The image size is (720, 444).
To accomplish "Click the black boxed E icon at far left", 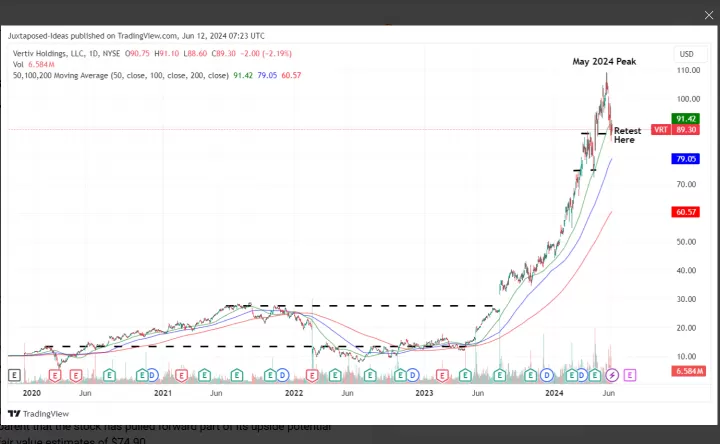I will point(15,375).
